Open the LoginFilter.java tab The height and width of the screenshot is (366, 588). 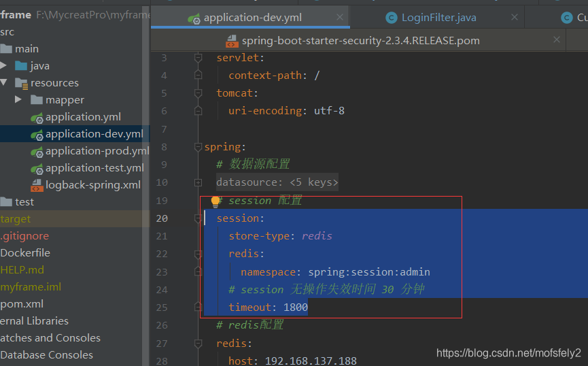(438, 17)
